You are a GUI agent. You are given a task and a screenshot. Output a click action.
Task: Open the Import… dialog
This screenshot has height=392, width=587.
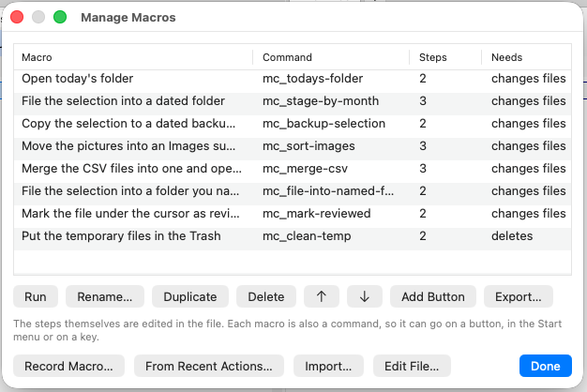[328, 366]
